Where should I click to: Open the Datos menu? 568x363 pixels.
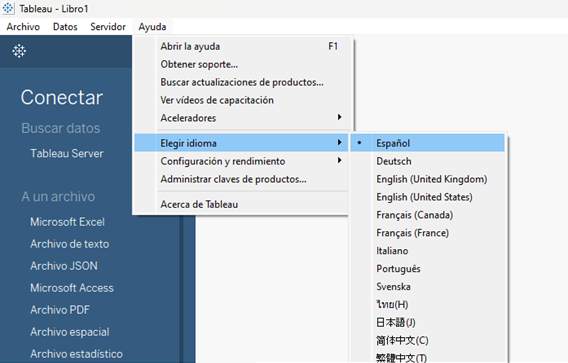point(65,27)
